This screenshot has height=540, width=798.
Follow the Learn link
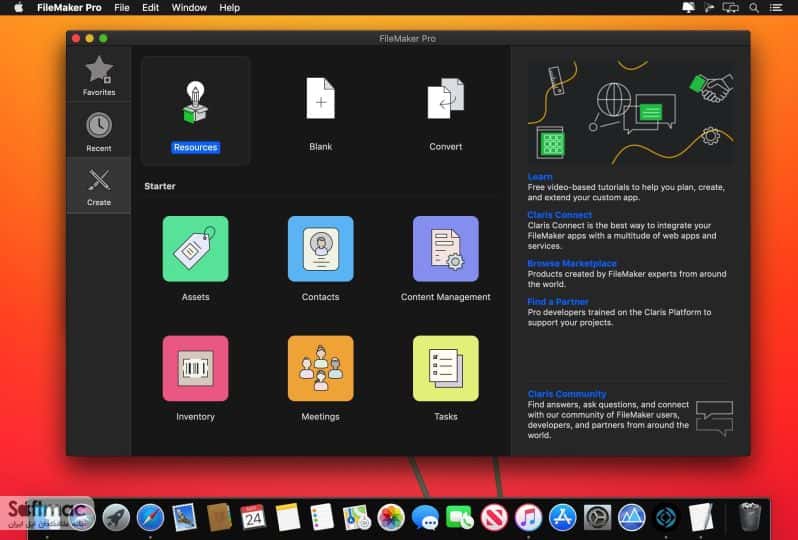point(540,177)
